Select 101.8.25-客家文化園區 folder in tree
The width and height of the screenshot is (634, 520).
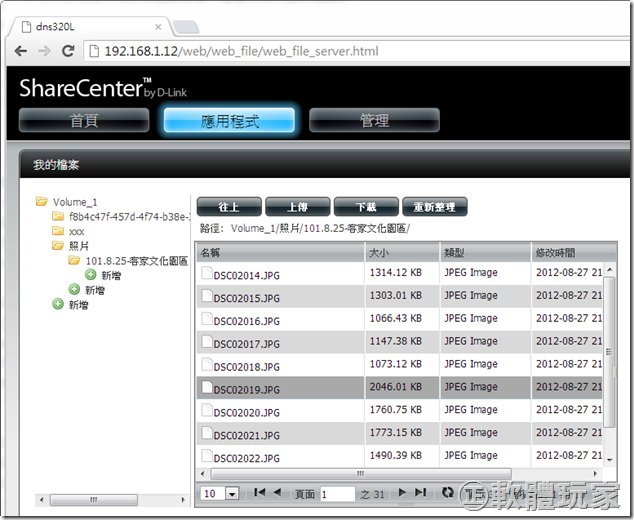tap(137, 261)
